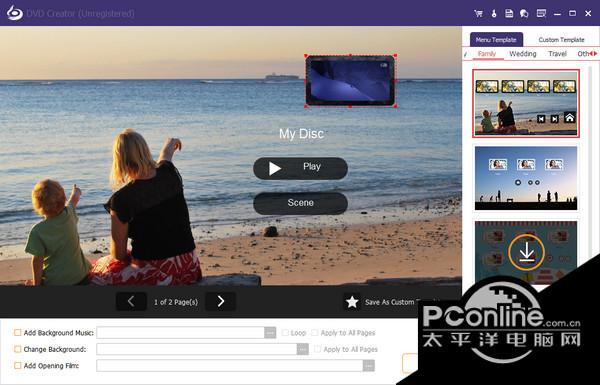Toggle Apply to All Pages for music
The height and width of the screenshot is (385, 600).
[315, 333]
